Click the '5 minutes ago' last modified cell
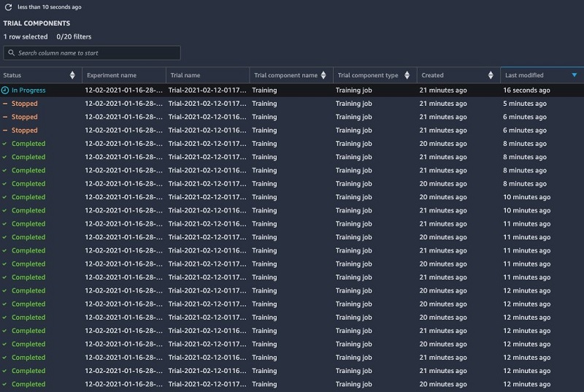Viewport: 584px width, 392px height. pos(524,104)
